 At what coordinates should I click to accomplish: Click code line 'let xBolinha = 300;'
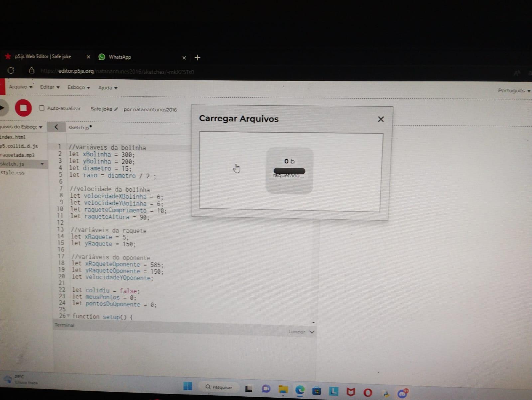click(102, 154)
